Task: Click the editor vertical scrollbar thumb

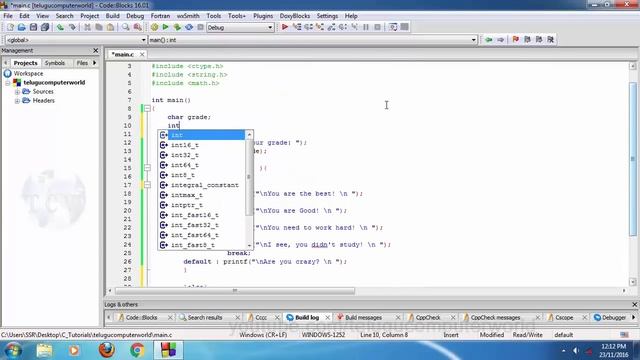Action: [633, 159]
